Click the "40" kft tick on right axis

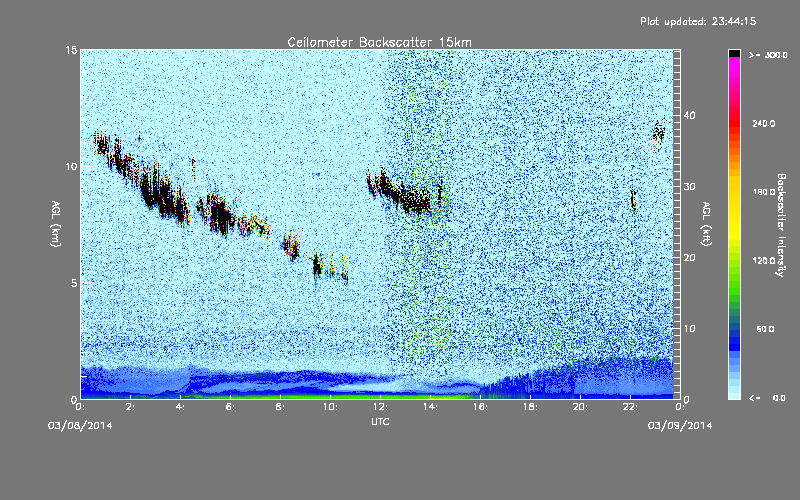(x=689, y=115)
